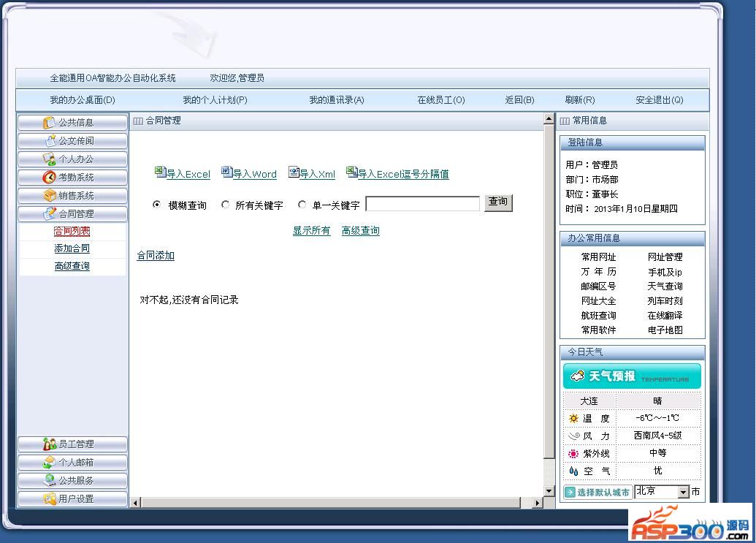The width and height of the screenshot is (756, 543).
Task: Click 安全退出(Q) to log out
Action: (x=660, y=100)
